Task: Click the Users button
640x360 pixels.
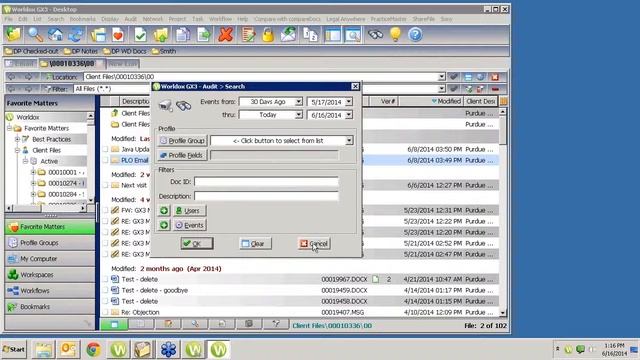Action: point(189,211)
